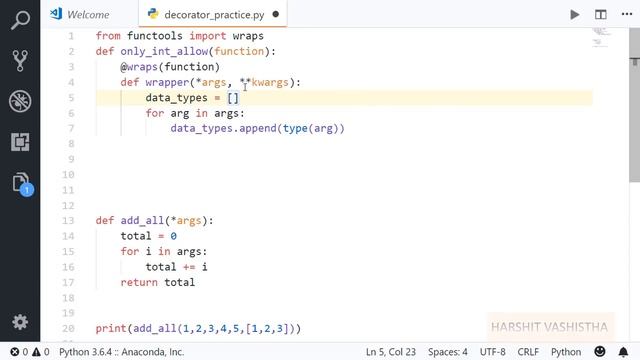Select language mode Python
This screenshot has height=360, width=640.
566,352
